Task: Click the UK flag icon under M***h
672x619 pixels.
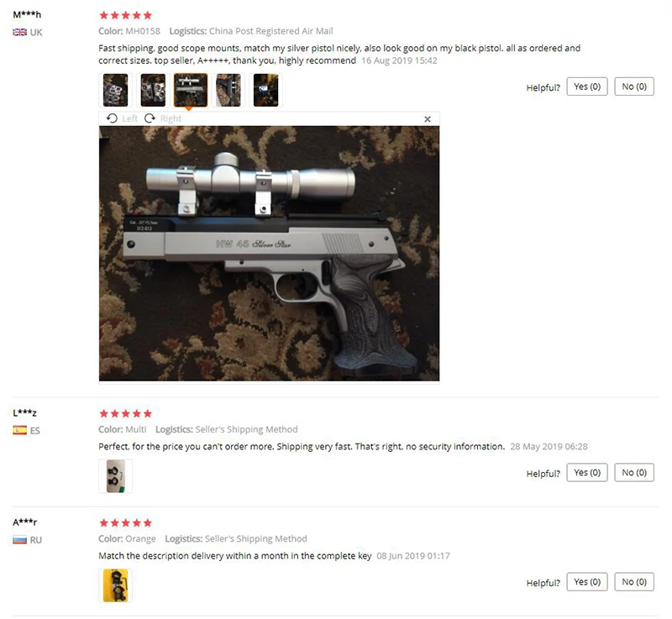Action: click(19, 32)
